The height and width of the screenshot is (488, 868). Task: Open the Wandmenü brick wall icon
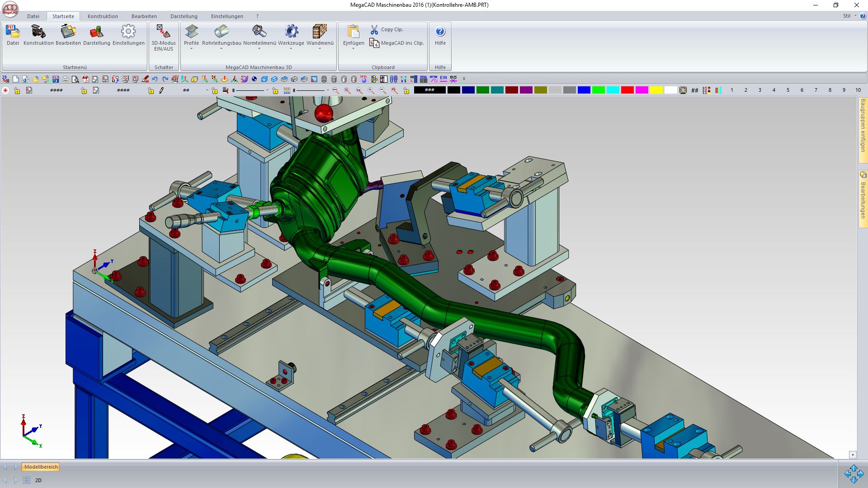320,32
